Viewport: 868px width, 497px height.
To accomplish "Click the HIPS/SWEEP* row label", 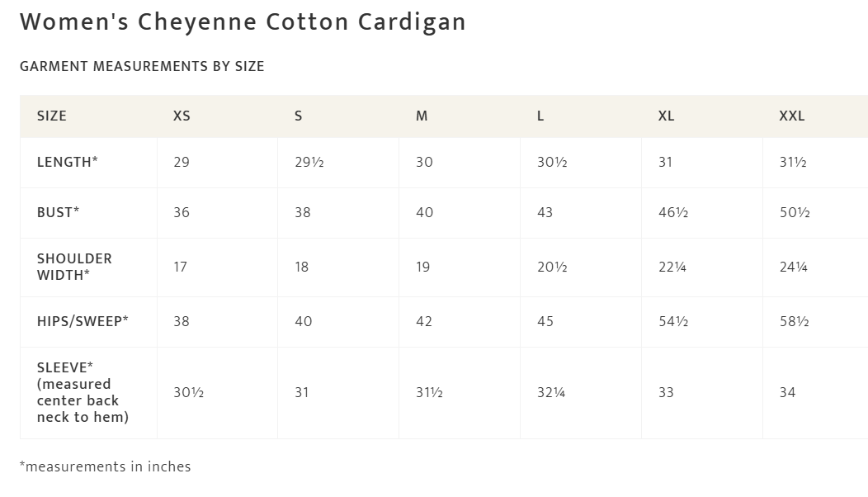I will coord(83,321).
